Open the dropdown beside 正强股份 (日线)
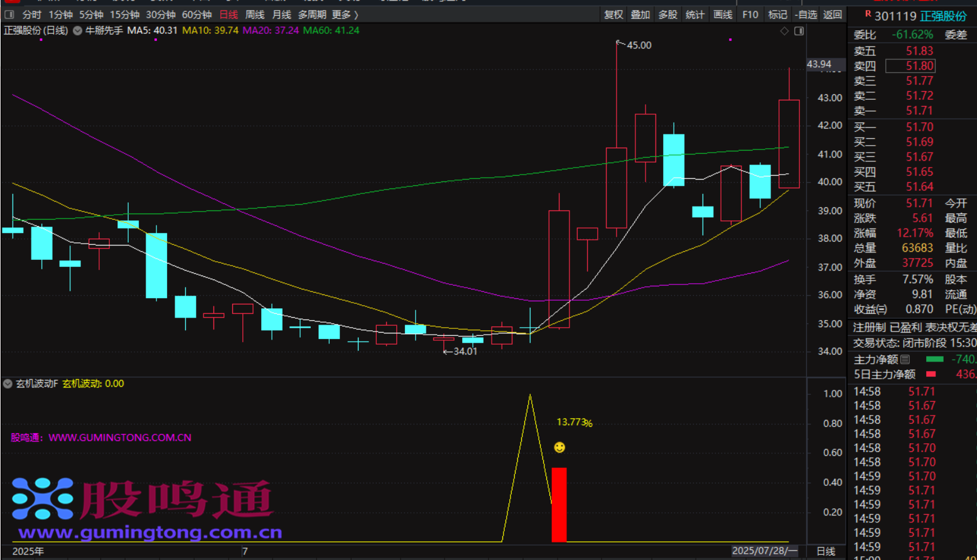The image size is (977, 560). click(78, 31)
